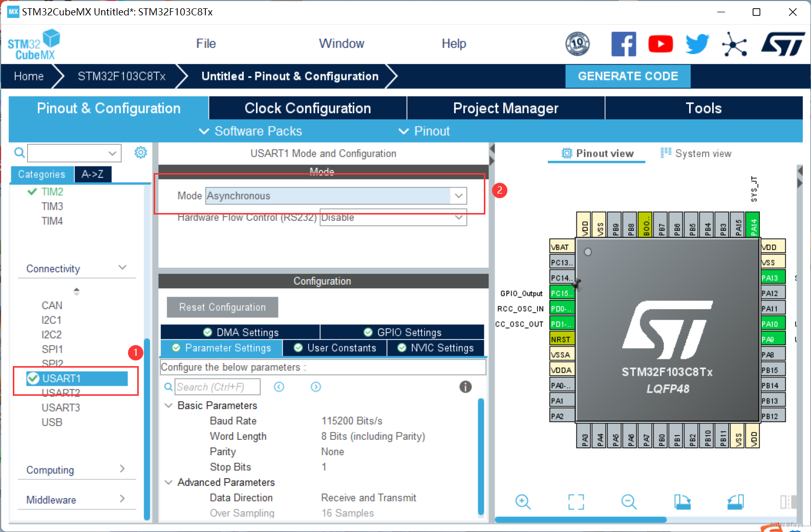Click the 10 years anniversary badge icon
Screen dimensions: 811x532
pyautogui.click(x=578, y=44)
